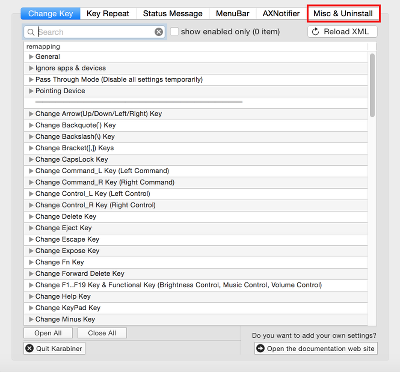Open the documentation web site button
Viewport: 400px width, 372px height.
316,349
